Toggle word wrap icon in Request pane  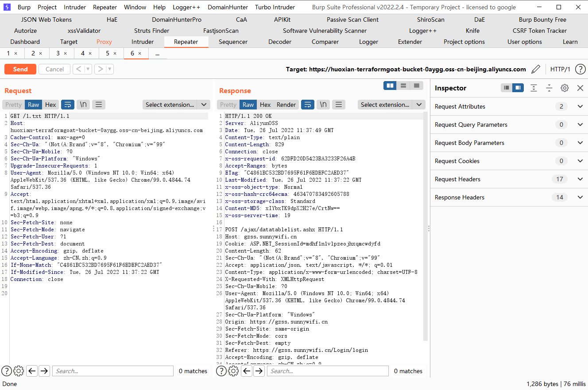point(68,105)
